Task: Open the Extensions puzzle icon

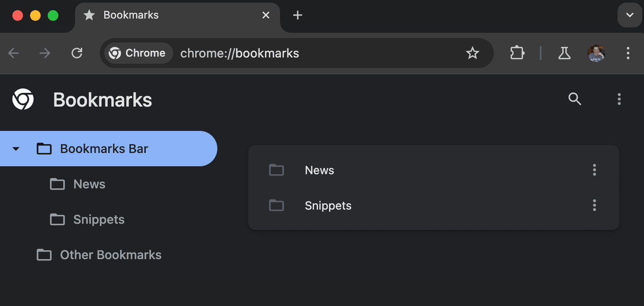Action: pos(517,53)
